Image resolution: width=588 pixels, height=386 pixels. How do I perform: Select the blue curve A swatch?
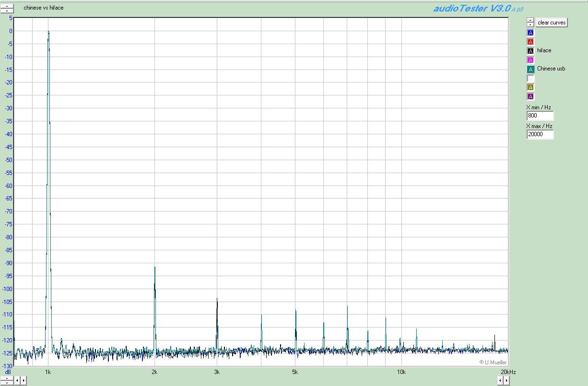coord(530,33)
